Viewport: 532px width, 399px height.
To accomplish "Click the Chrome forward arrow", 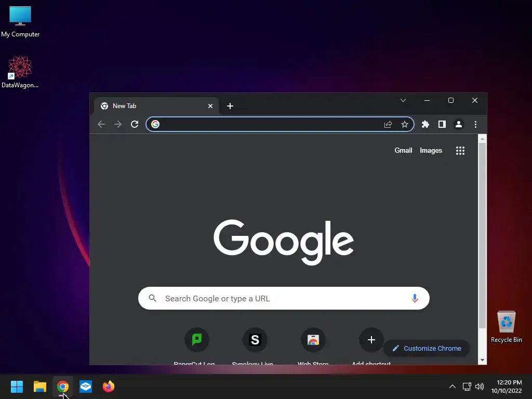I will (x=118, y=124).
